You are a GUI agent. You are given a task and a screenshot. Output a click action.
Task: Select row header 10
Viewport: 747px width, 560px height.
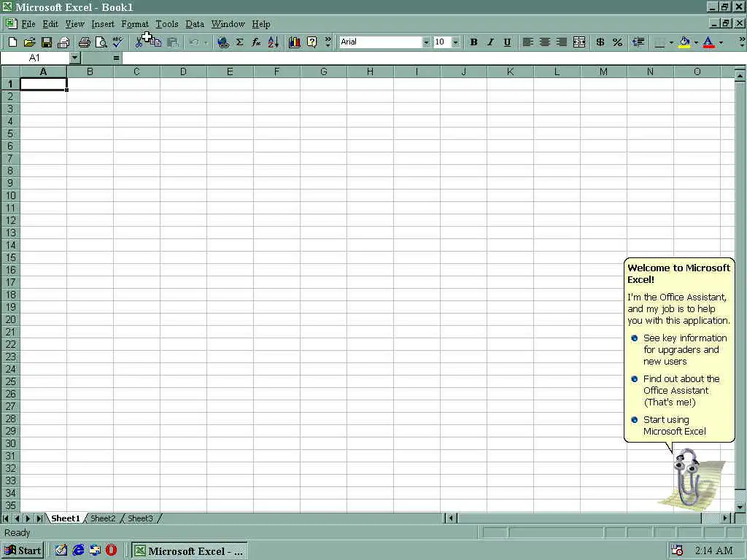[x=10, y=195]
